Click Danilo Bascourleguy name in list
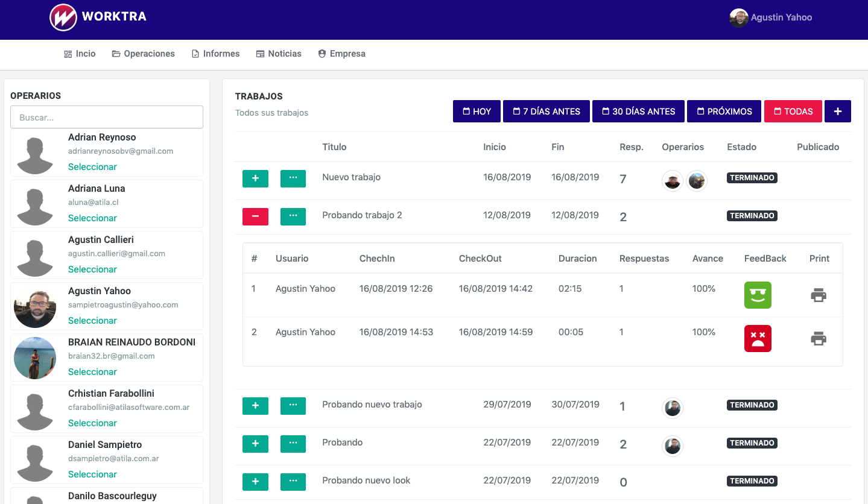This screenshot has width=868, height=504. (x=112, y=496)
